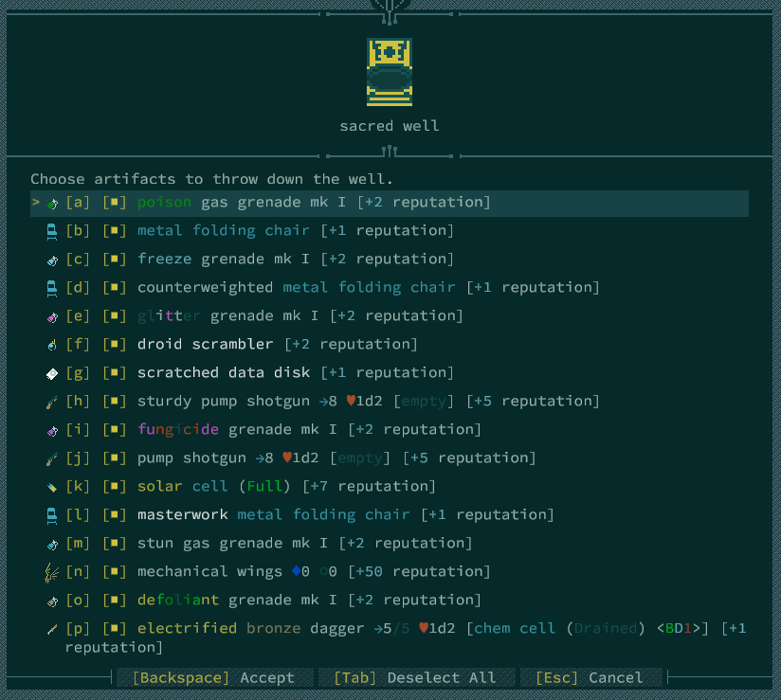781x700 pixels.
Task: Click the electrified bronze dagger icon
Action: 52,629
